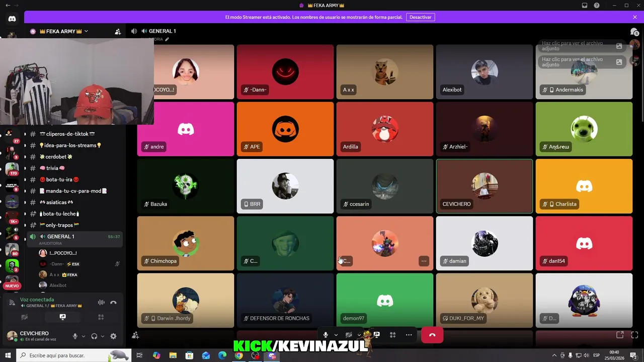Viewport: 644px width, 362px height.
Task: Select the Chimchopa participant tile
Action: (185, 243)
